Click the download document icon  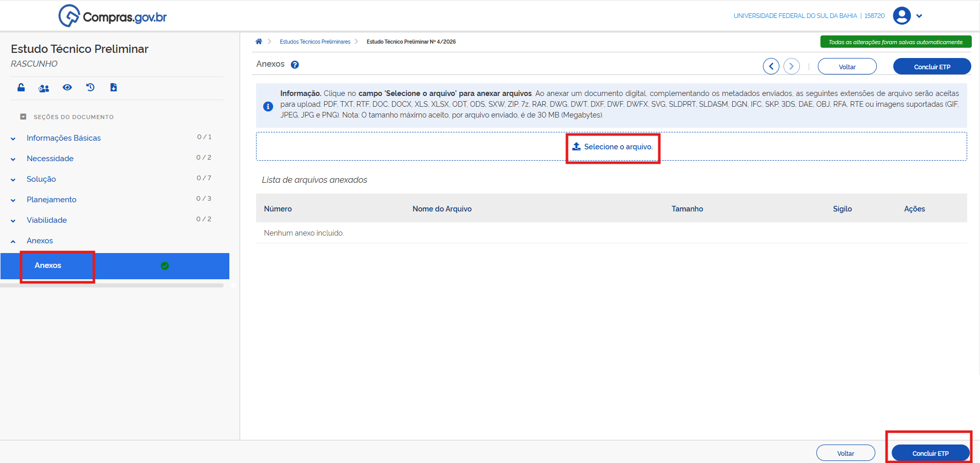[x=113, y=87]
